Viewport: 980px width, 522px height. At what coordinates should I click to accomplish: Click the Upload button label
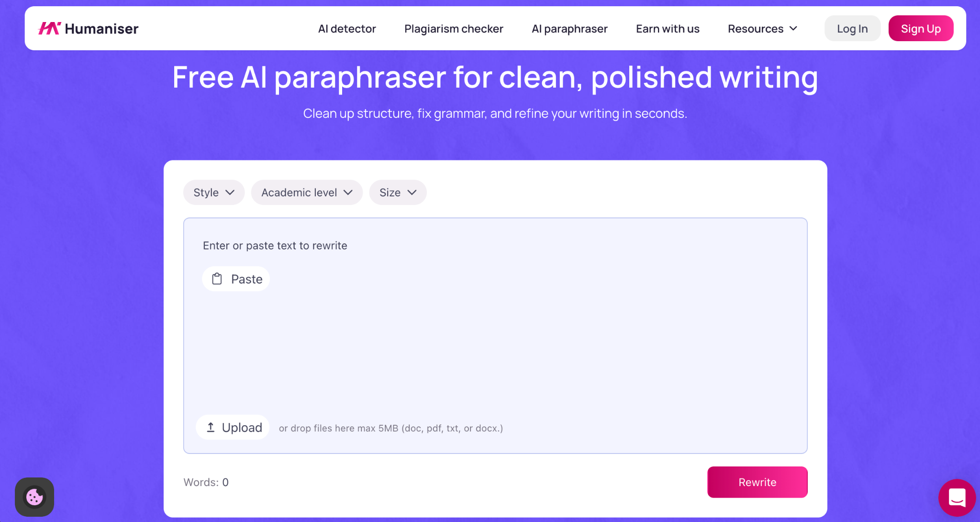[x=242, y=428]
